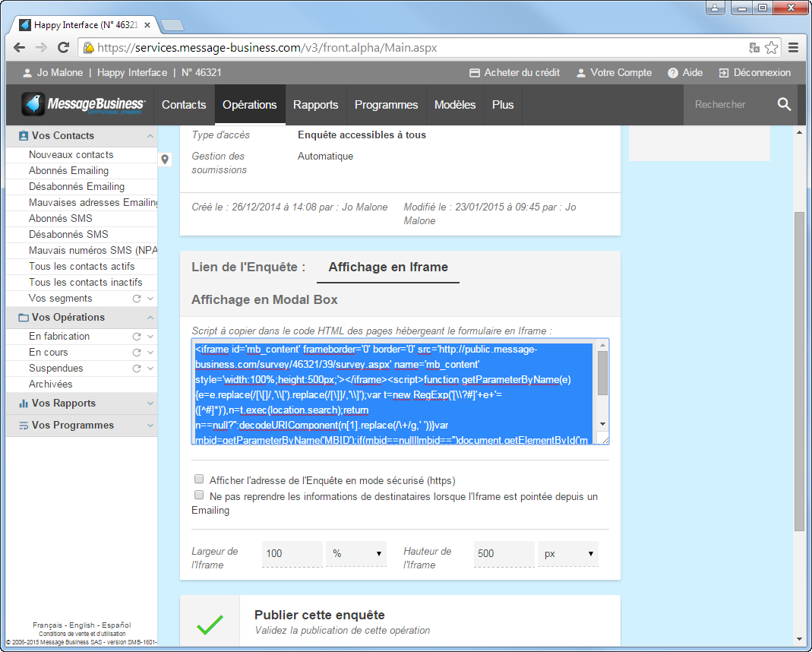This screenshot has height=652, width=812.
Task: Collapse the Vos Contacts section
Action: pyautogui.click(x=150, y=136)
